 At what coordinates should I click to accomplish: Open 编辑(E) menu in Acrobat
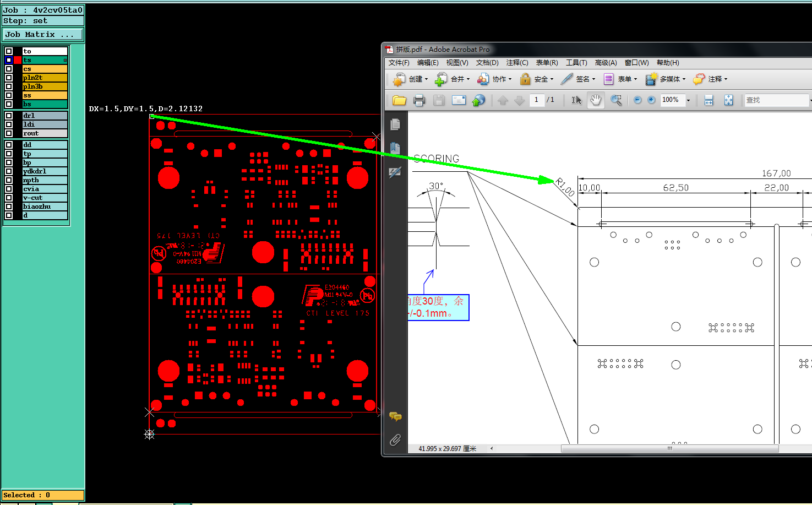click(428, 63)
